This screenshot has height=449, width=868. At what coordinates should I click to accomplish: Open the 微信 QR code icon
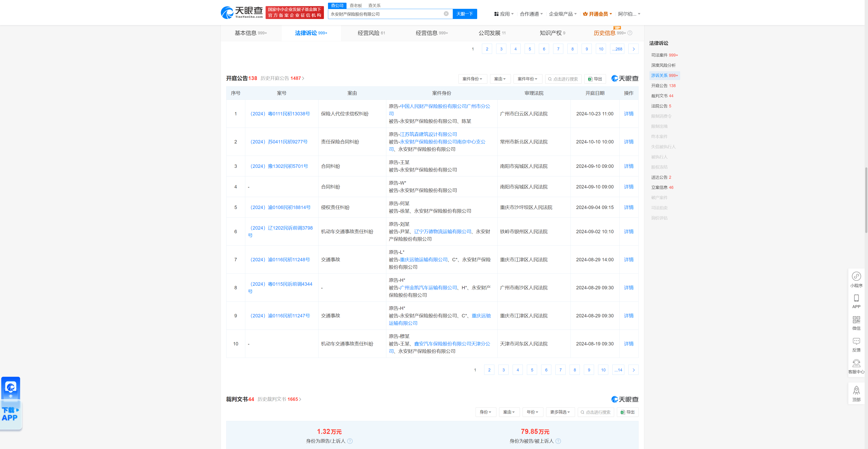point(856,323)
